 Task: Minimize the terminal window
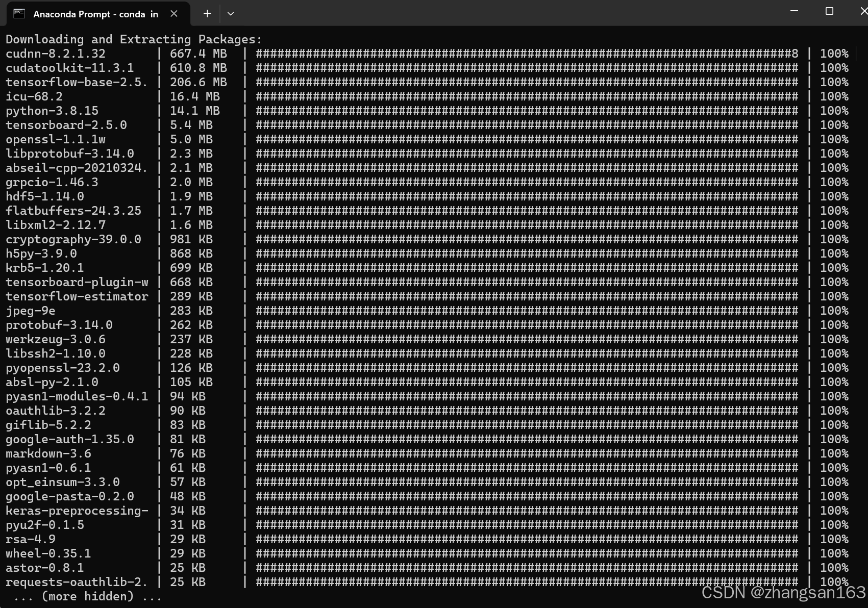tap(794, 10)
